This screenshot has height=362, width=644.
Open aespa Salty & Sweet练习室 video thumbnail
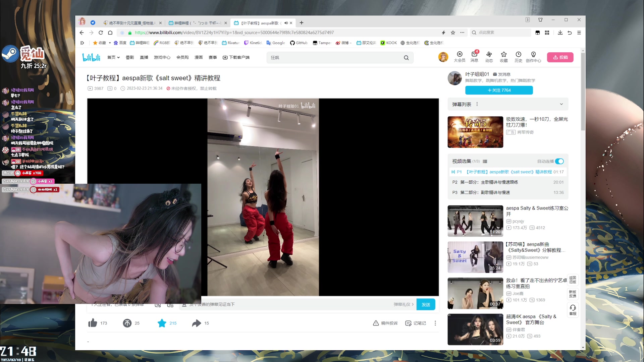pos(475,221)
